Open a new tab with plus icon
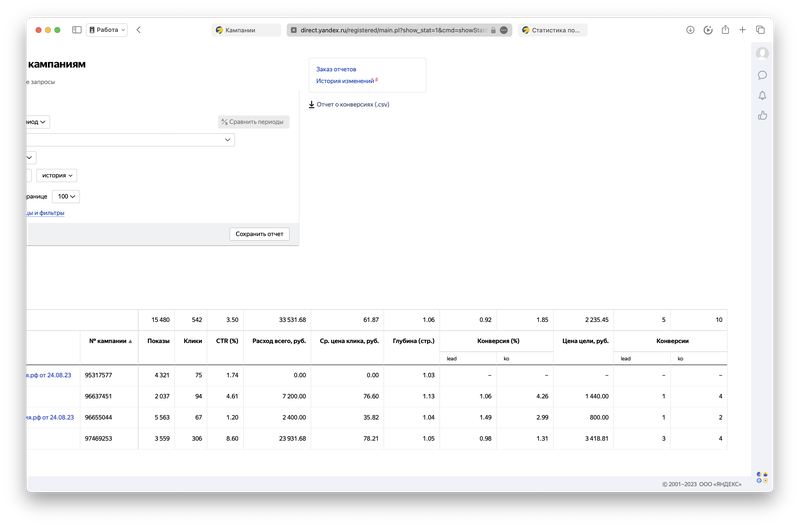This screenshot has height=527, width=800. point(742,30)
